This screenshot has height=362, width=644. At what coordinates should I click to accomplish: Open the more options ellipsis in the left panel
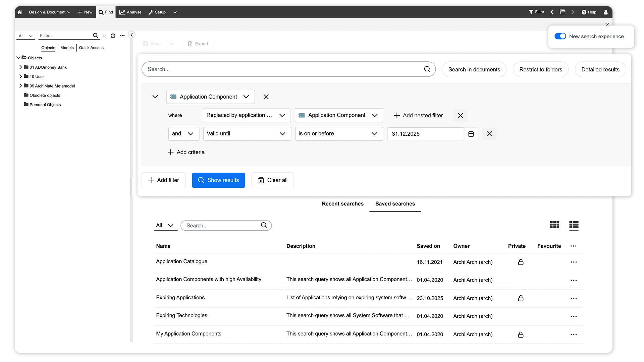pos(122,36)
